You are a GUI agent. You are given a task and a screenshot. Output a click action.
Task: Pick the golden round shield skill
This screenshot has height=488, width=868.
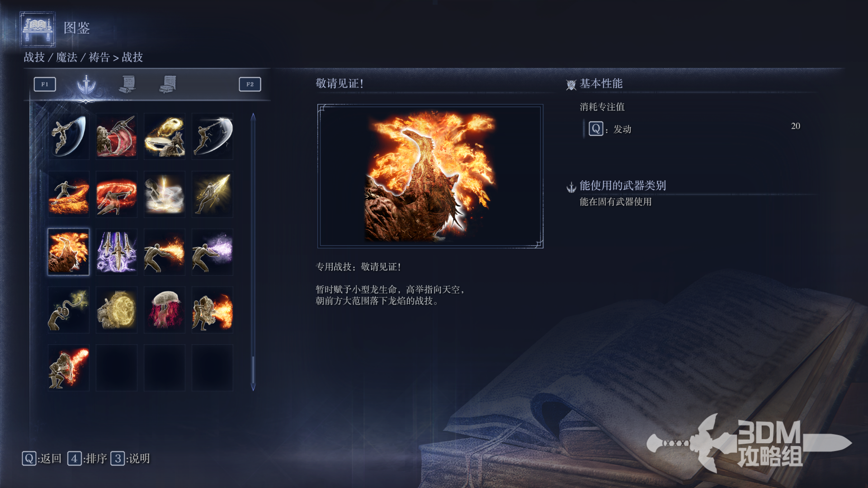pos(117,310)
